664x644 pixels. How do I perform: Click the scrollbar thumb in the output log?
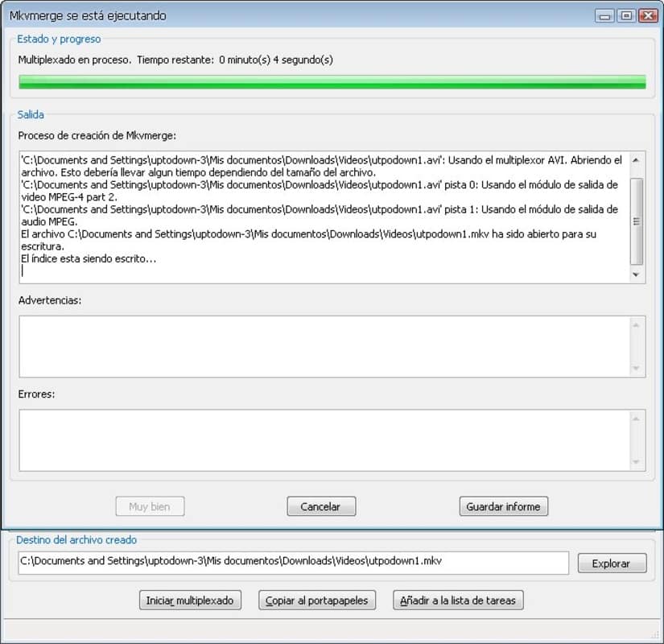[637, 220]
